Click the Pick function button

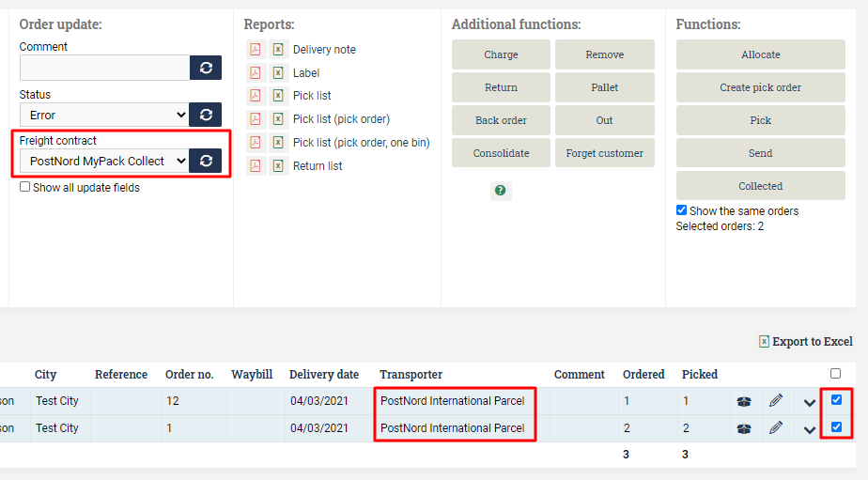point(761,120)
